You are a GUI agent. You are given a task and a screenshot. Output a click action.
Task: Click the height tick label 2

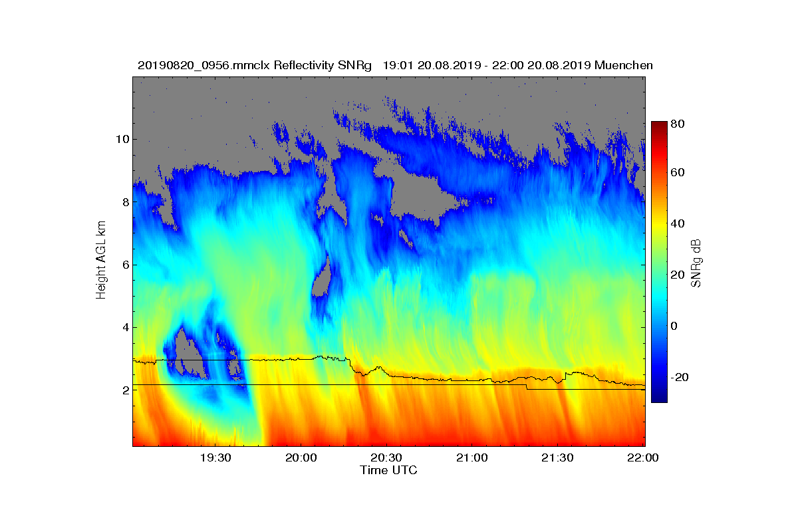tap(124, 390)
